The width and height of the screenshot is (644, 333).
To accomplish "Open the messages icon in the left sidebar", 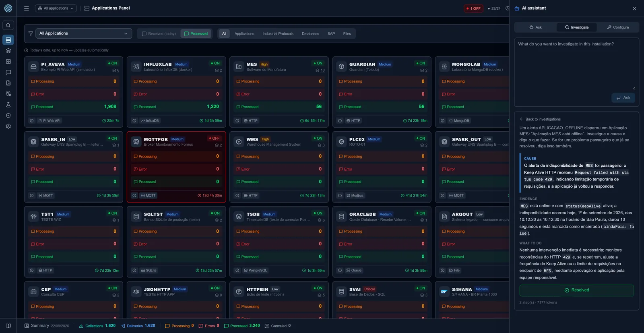I will click(8, 72).
